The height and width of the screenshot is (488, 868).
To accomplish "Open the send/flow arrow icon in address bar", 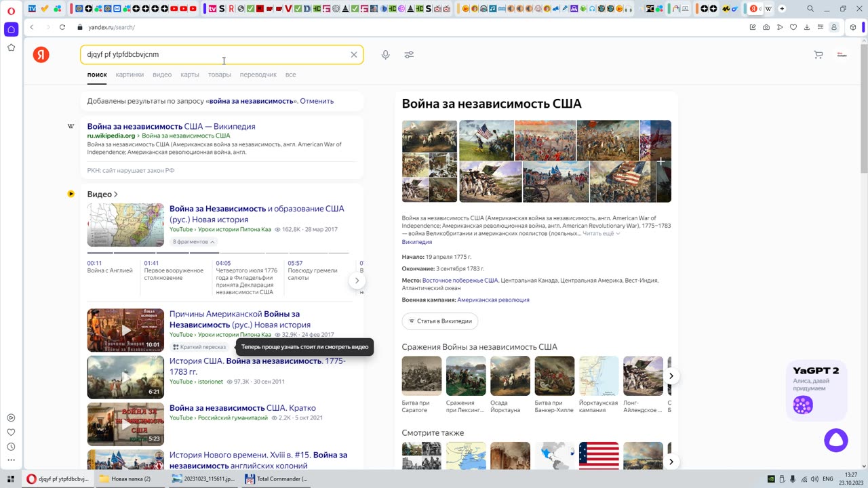I will [780, 27].
